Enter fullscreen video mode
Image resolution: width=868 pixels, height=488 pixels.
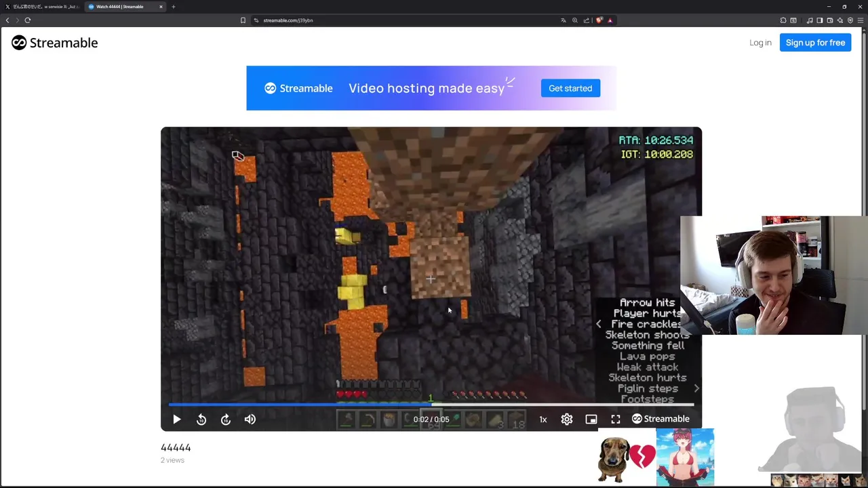coord(616,420)
